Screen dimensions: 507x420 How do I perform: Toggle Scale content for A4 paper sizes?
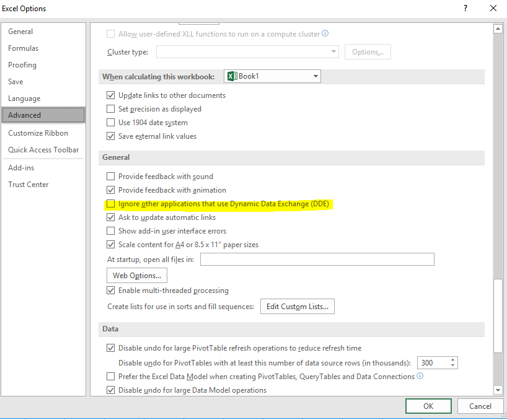(110, 245)
